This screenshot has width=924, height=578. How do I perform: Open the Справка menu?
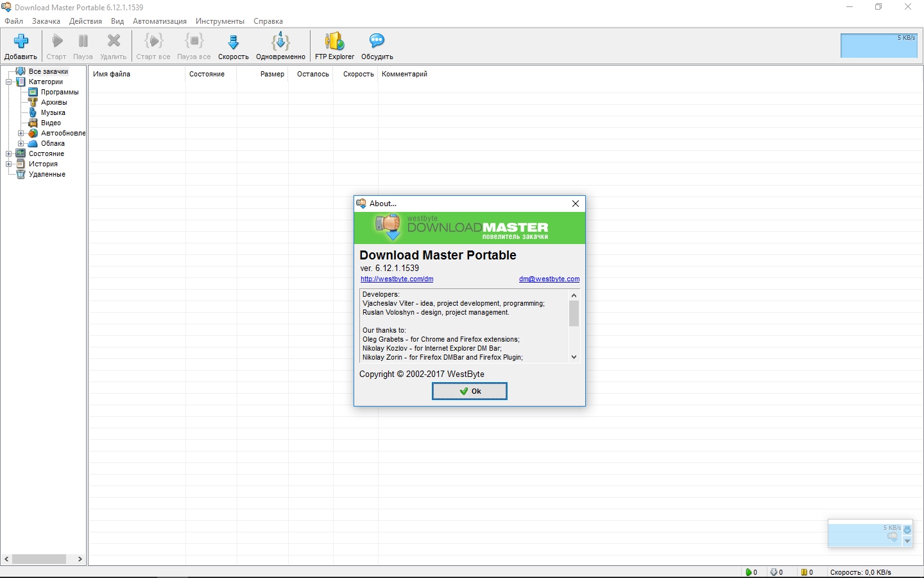pyautogui.click(x=268, y=21)
